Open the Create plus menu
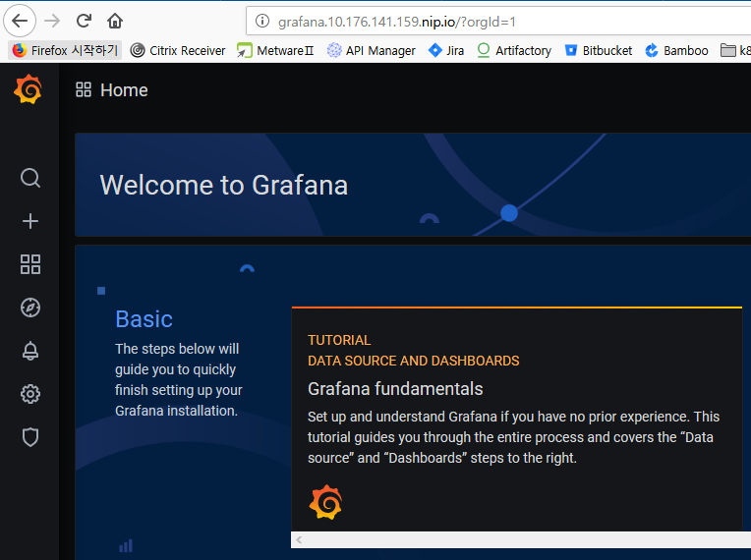751x560 pixels. (30, 221)
